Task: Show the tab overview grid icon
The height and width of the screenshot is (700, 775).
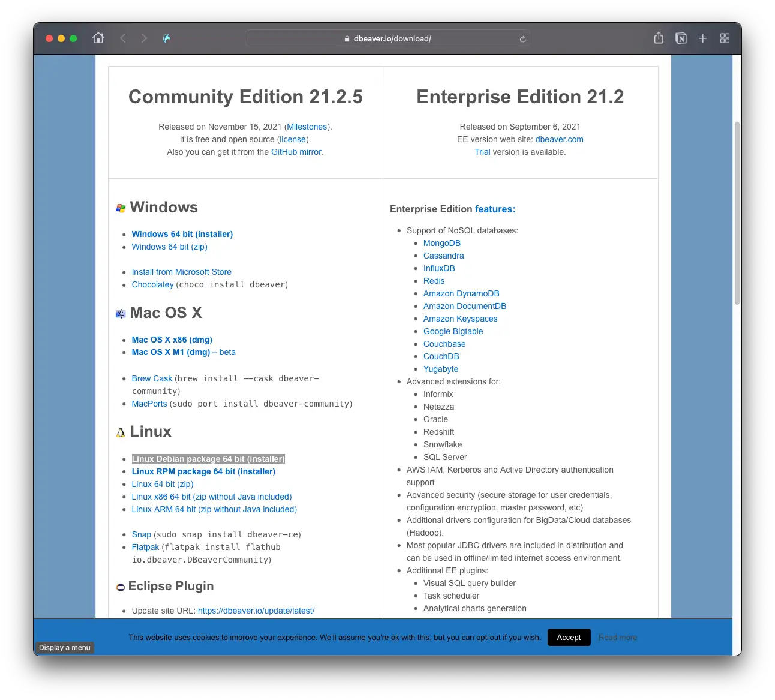Action: click(x=725, y=38)
